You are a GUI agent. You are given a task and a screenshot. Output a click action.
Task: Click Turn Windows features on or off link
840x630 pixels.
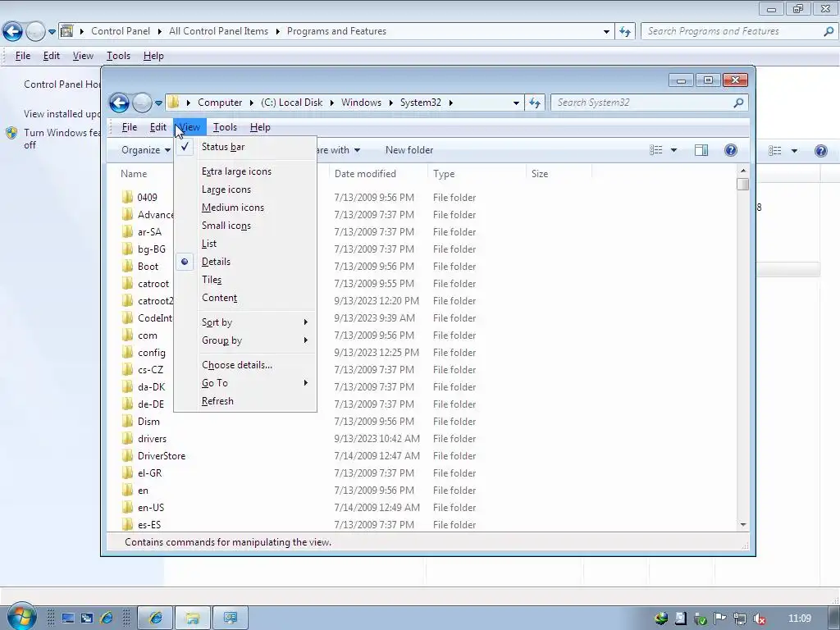[x=62, y=139]
